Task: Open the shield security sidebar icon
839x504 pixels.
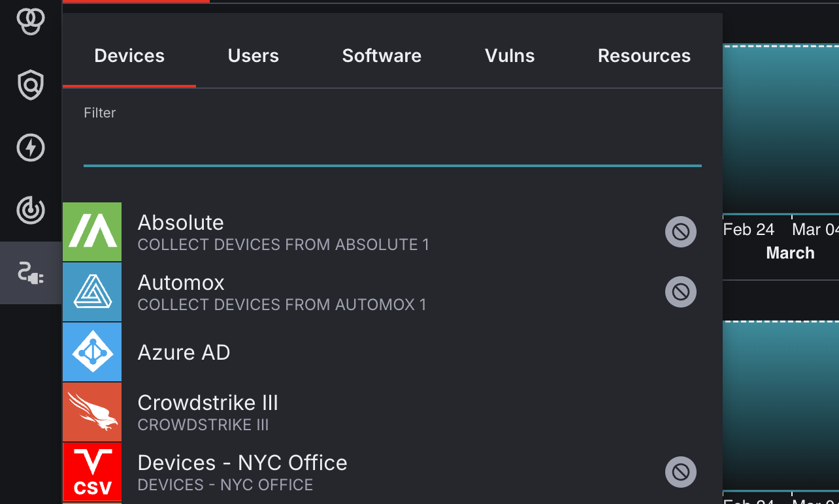Action: [31, 85]
